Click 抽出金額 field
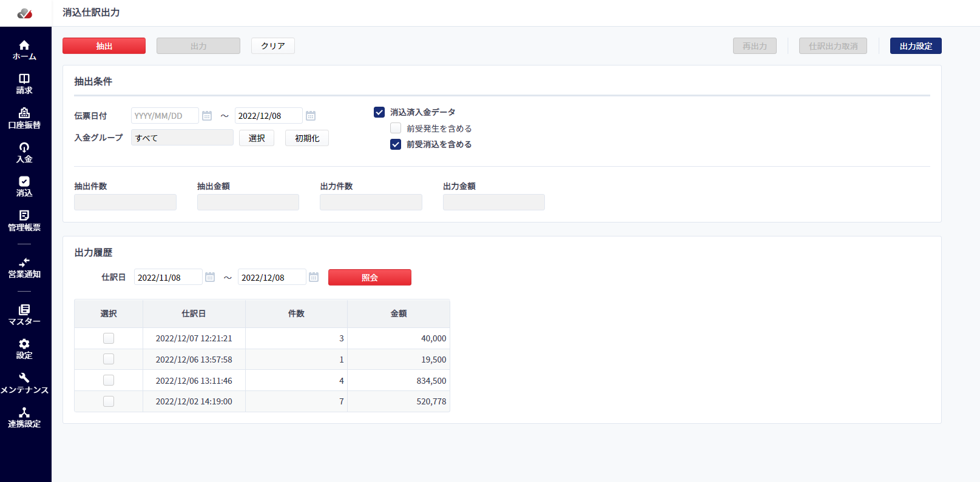980x482 pixels. (x=248, y=202)
